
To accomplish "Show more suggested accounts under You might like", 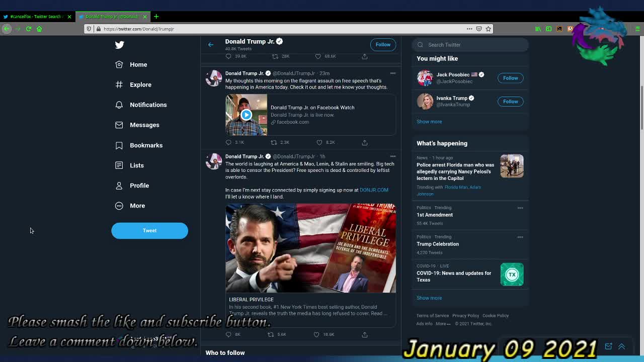I will [429, 122].
